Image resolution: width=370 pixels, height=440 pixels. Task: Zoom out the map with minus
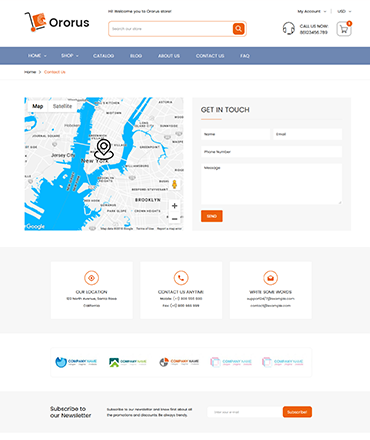click(x=174, y=219)
